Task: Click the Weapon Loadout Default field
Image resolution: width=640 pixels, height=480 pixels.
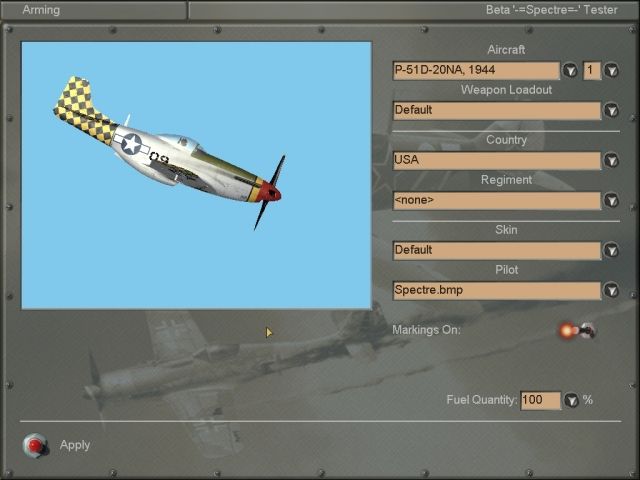Action: [x=496, y=110]
